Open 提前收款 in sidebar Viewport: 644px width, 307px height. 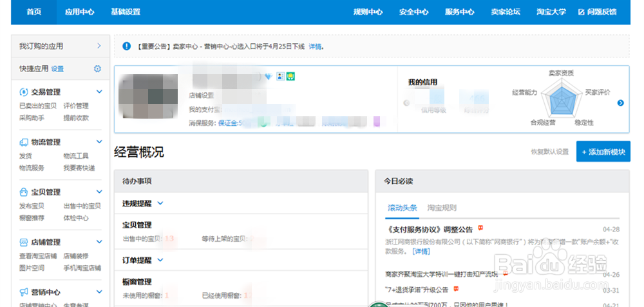[x=76, y=117]
